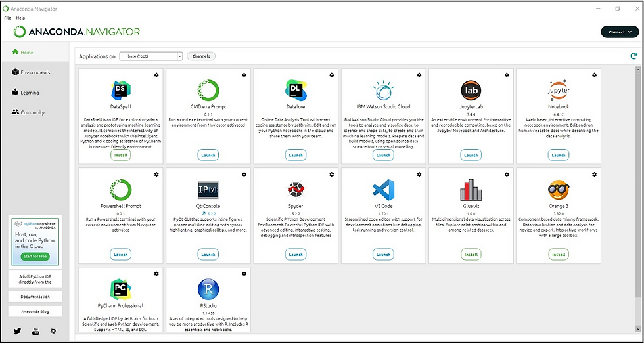Go to the Home tab
This screenshot has width=644, height=344.
point(35,52)
